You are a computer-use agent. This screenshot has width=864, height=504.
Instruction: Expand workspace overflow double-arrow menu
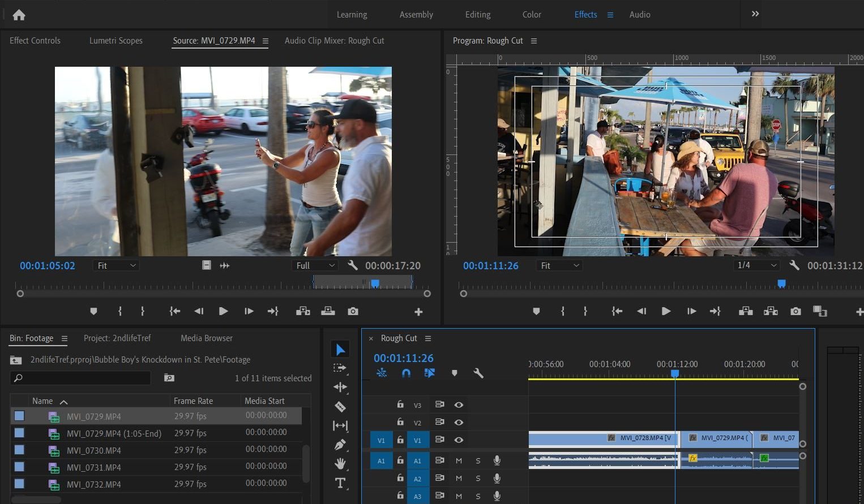tap(755, 14)
